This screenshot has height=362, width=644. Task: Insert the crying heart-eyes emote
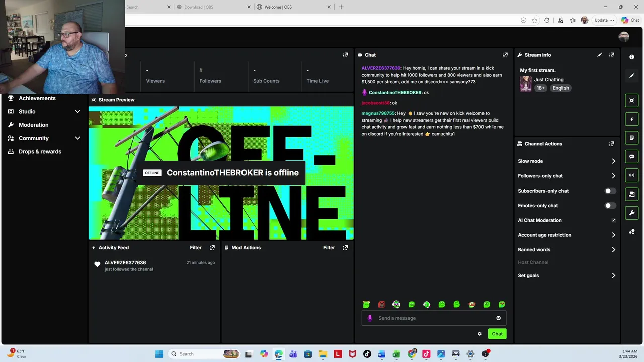tap(502, 304)
